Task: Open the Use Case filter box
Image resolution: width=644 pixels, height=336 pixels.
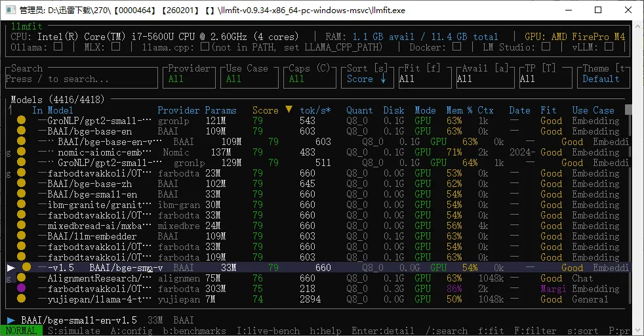Action: point(249,76)
